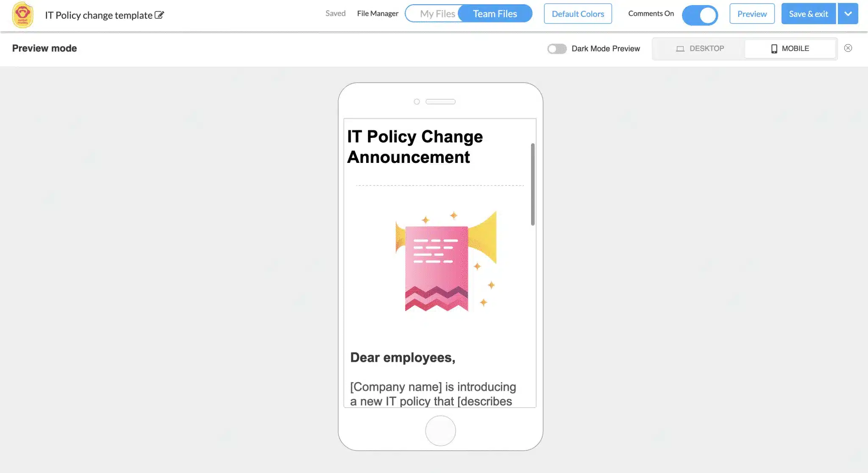Open the File Manager panel
The image size is (868, 473).
tap(378, 14)
